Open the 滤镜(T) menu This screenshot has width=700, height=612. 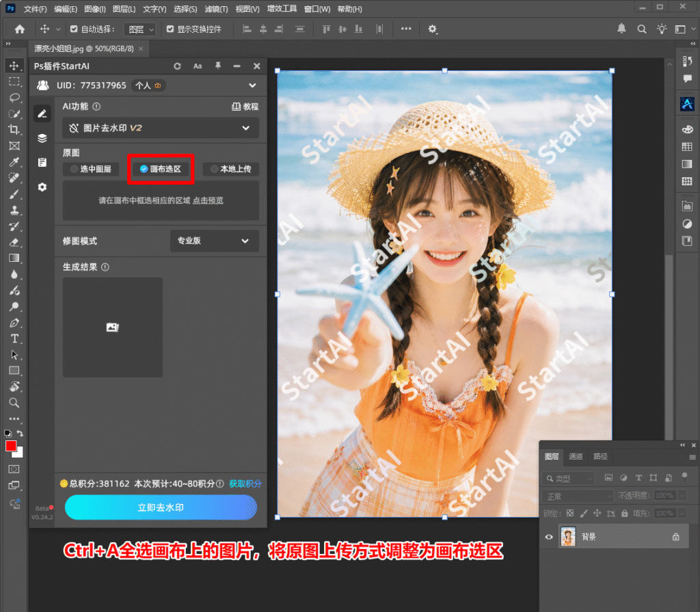click(216, 9)
